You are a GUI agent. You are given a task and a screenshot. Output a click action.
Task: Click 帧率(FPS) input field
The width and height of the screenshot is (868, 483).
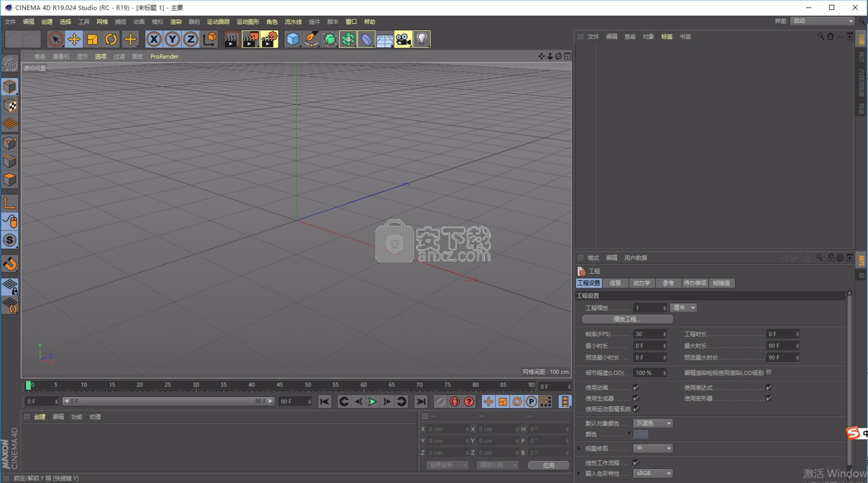649,334
